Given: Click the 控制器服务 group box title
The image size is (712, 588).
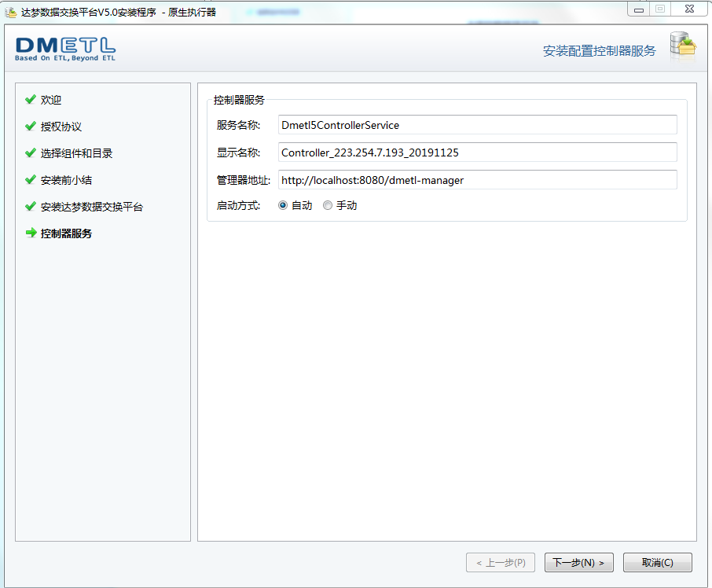Looking at the screenshot, I should 239,100.
